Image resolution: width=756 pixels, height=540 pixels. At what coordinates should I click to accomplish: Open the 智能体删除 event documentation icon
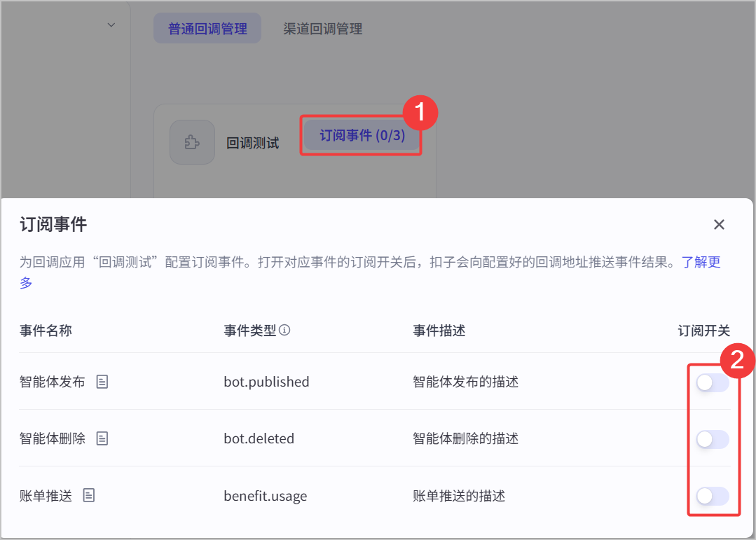click(102, 438)
